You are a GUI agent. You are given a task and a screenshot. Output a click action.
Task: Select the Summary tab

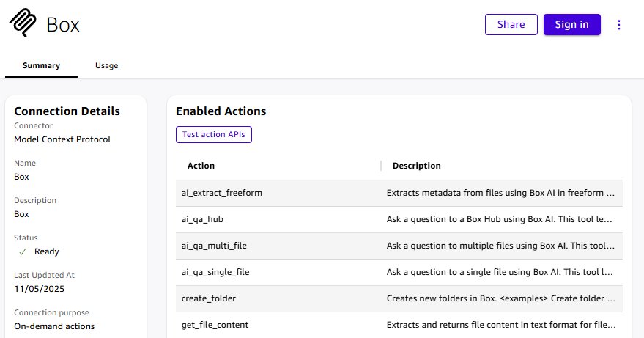(41, 66)
